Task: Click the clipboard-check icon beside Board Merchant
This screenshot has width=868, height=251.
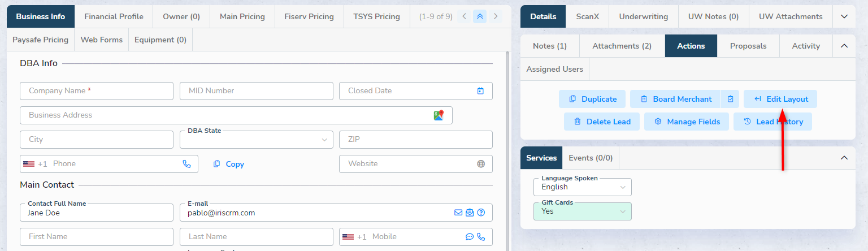Action: [x=730, y=99]
